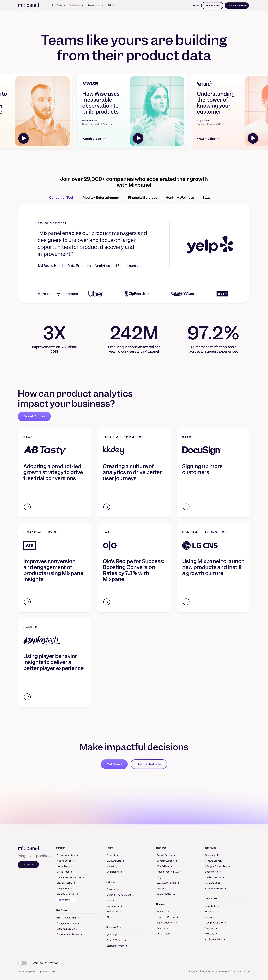The image size is (268, 980).
Task: Click the Get Demo button under Make impactful decisions
Action: 114,764
